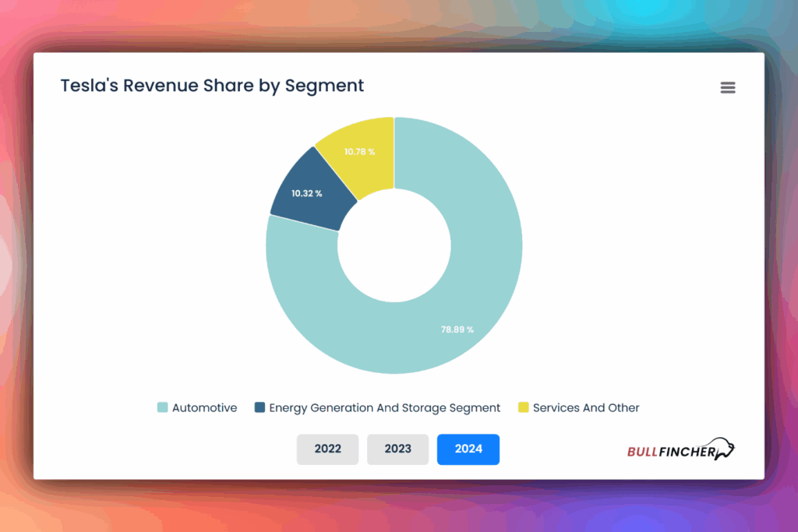Image resolution: width=798 pixels, height=532 pixels.
Task: Click the Automotive legend color square
Action: pos(164,407)
